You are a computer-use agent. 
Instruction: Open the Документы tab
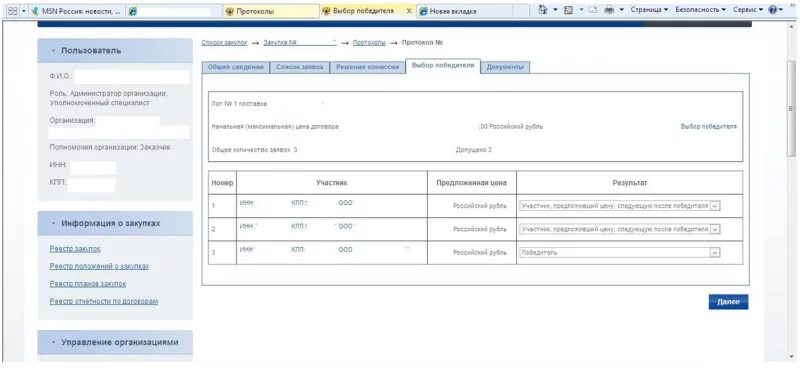(505, 67)
